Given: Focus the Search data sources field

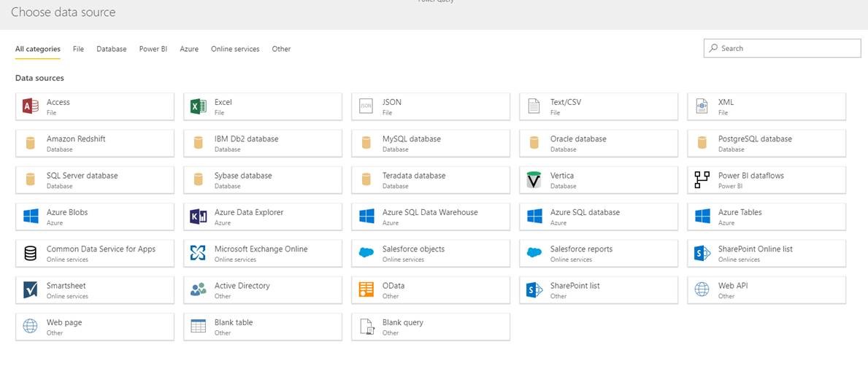Looking at the screenshot, I should [x=782, y=48].
